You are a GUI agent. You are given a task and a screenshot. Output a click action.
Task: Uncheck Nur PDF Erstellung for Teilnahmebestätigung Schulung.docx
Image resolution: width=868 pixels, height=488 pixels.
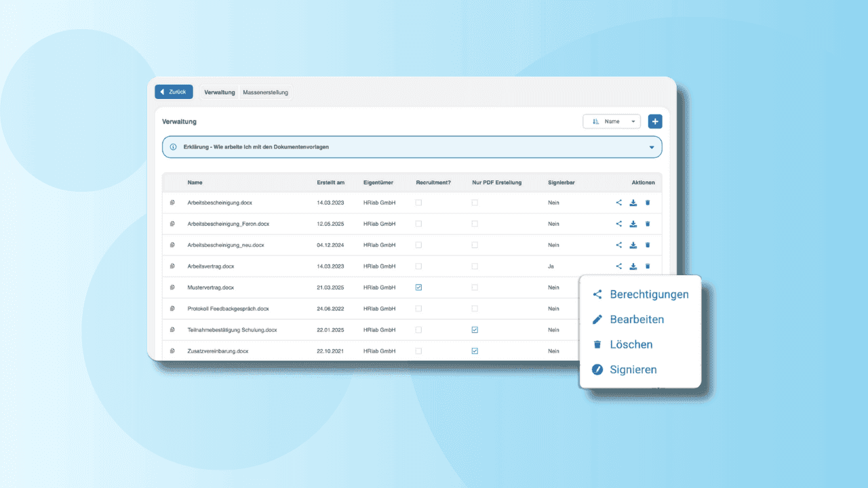pos(475,330)
